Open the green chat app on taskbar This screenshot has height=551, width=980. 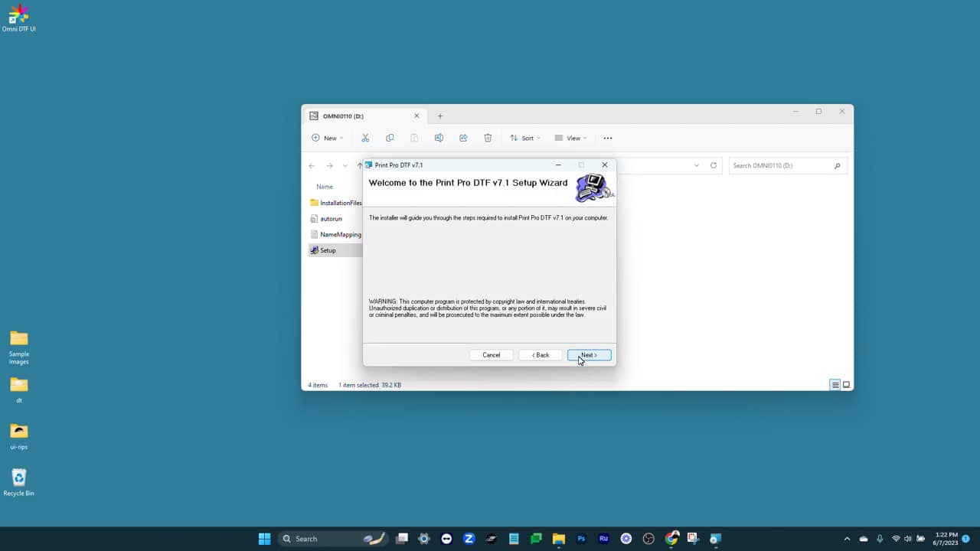point(536,539)
